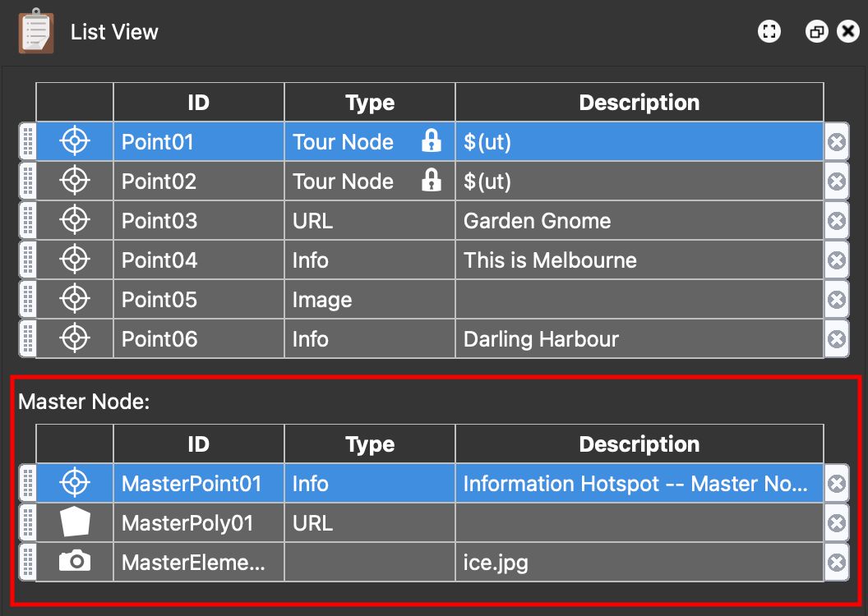Click the Point05 point hotspot icon
The width and height of the screenshot is (868, 616).
tap(73, 299)
